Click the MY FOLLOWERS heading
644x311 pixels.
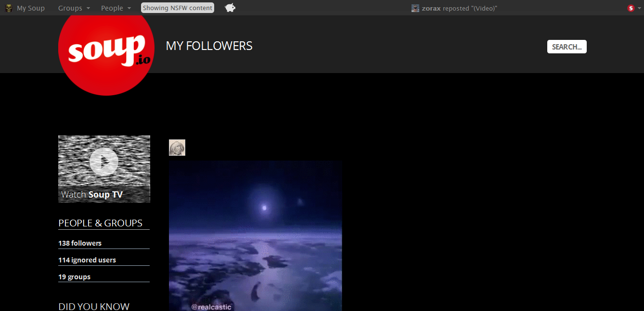point(209,46)
